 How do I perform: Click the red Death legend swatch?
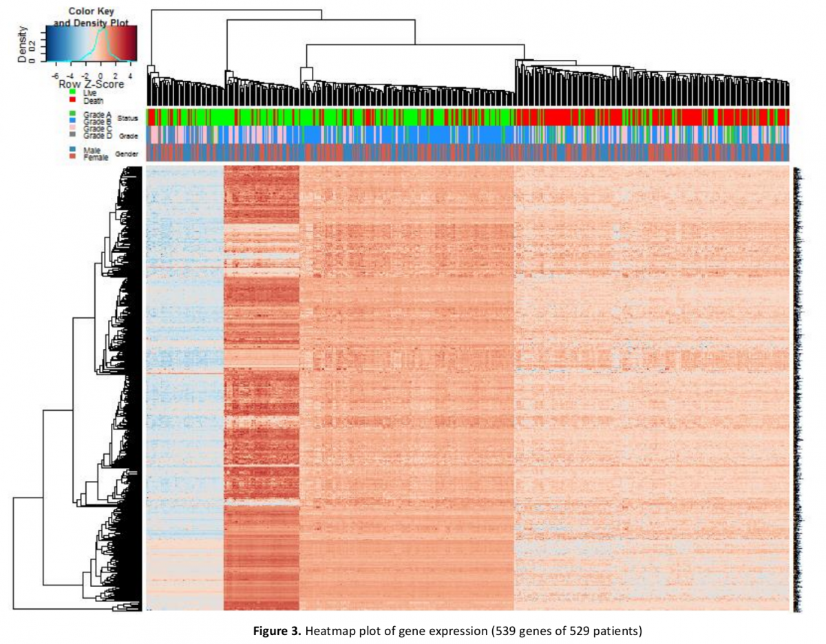(72, 100)
